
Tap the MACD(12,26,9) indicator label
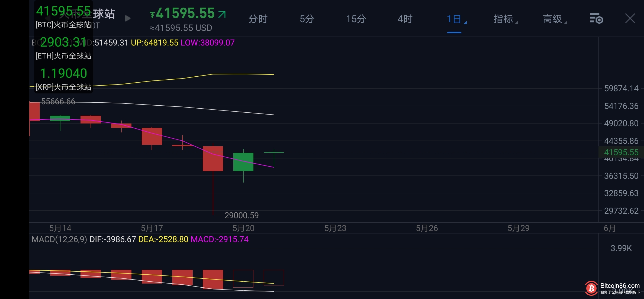[59, 239]
